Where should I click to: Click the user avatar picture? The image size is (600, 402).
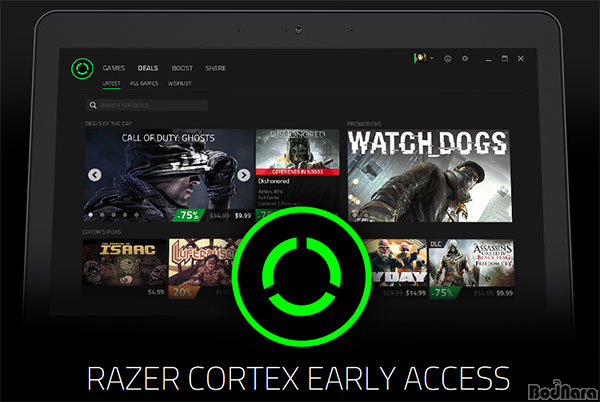(420, 58)
